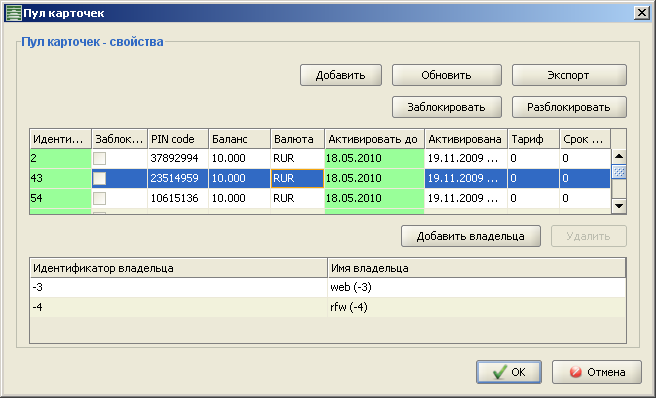Click the Экспорт button
The width and height of the screenshot is (656, 398).
coord(569,75)
